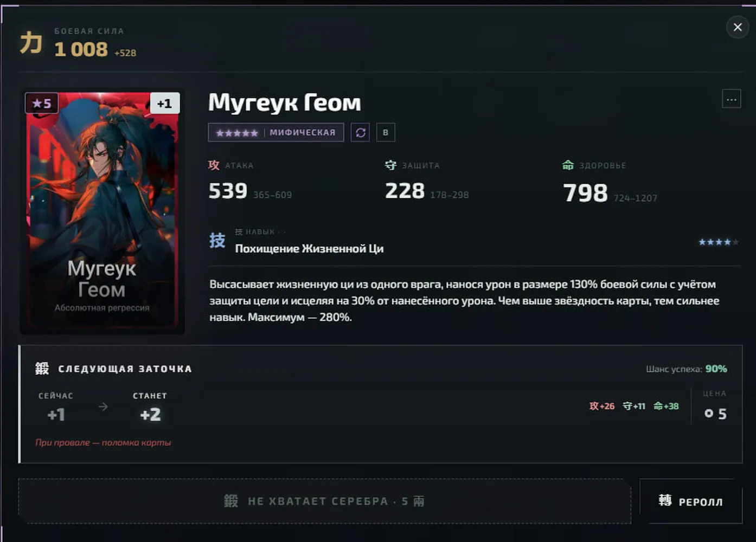The height and width of the screenshot is (542, 756).
Task: Click the Мугеук Геом title heading
Action: coord(285,103)
